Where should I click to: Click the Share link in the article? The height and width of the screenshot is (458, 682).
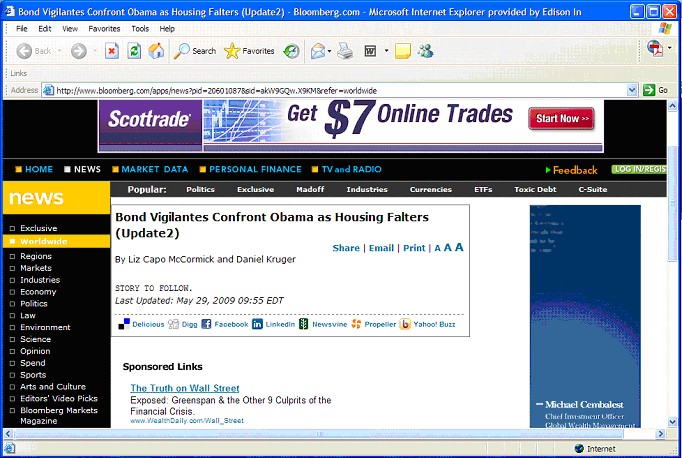point(346,248)
